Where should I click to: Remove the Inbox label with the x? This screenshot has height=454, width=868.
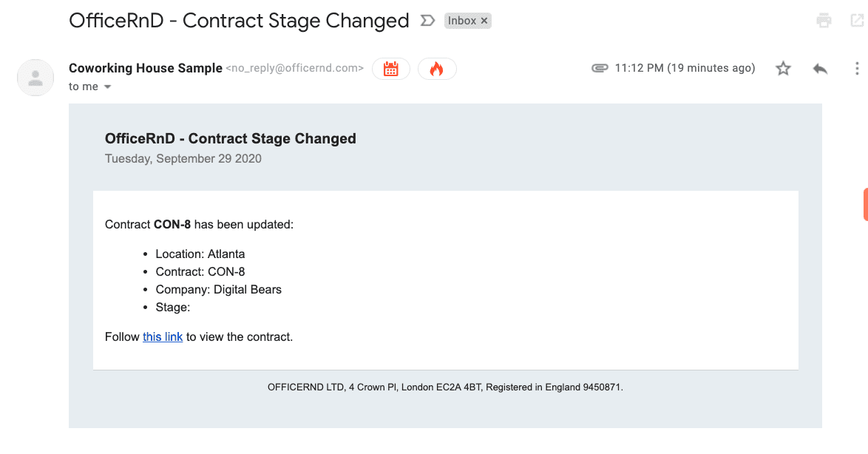(x=484, y=21)
